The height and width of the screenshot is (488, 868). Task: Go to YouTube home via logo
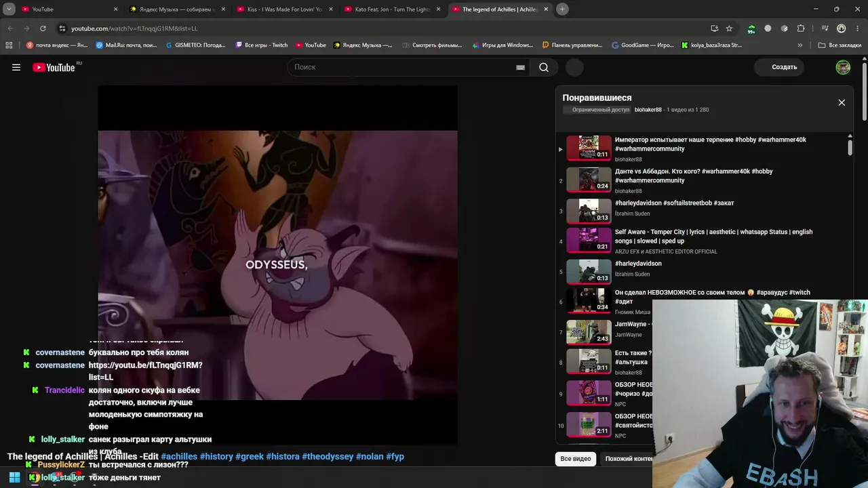point(54,67)
